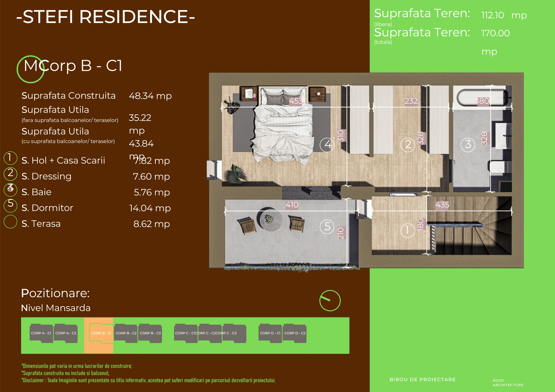This screenshot has width=555, height=392.
Task: Click the empty legend circle beside Terasa
Action: point(11,222)
